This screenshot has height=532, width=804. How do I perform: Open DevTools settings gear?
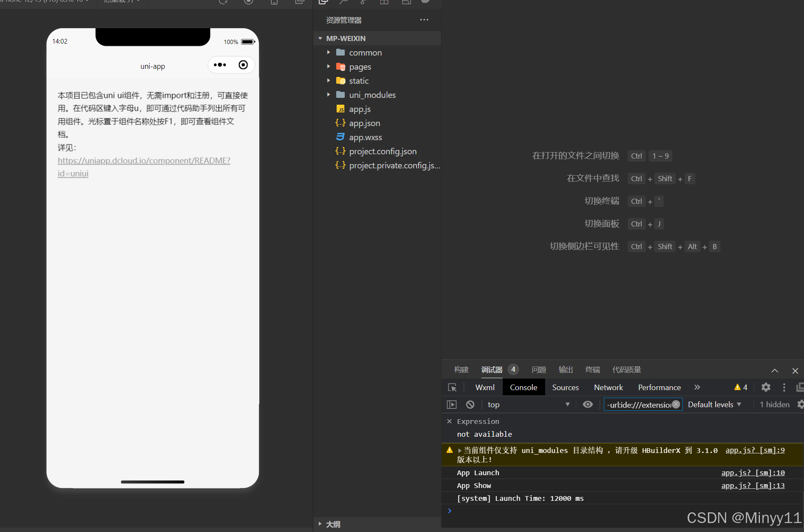766,387
